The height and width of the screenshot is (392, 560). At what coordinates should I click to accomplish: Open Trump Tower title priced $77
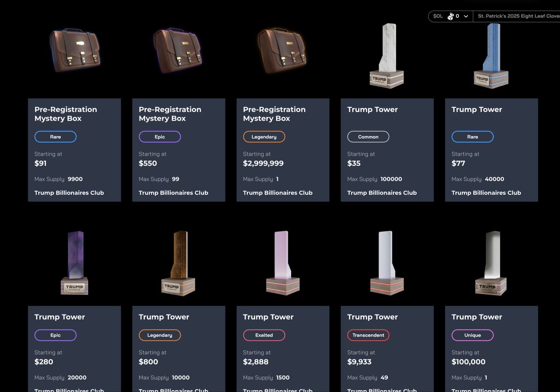coord(477,110)
